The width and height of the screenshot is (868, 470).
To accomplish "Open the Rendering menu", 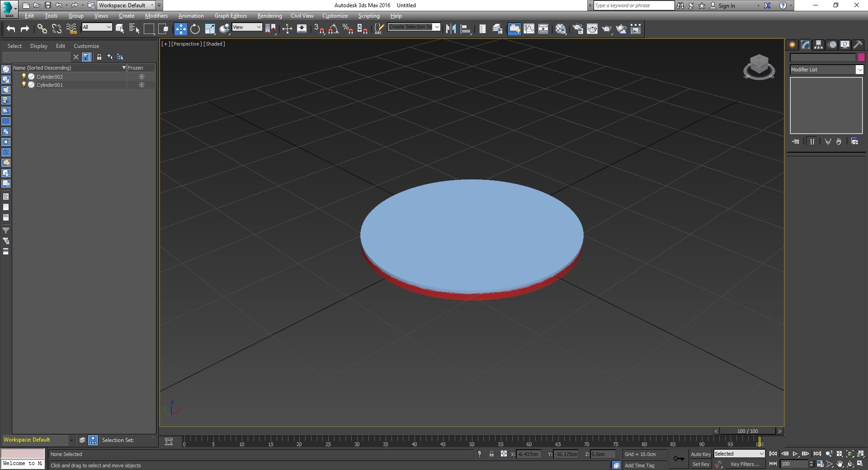I will pyautogui.click(x=269, y=15).
